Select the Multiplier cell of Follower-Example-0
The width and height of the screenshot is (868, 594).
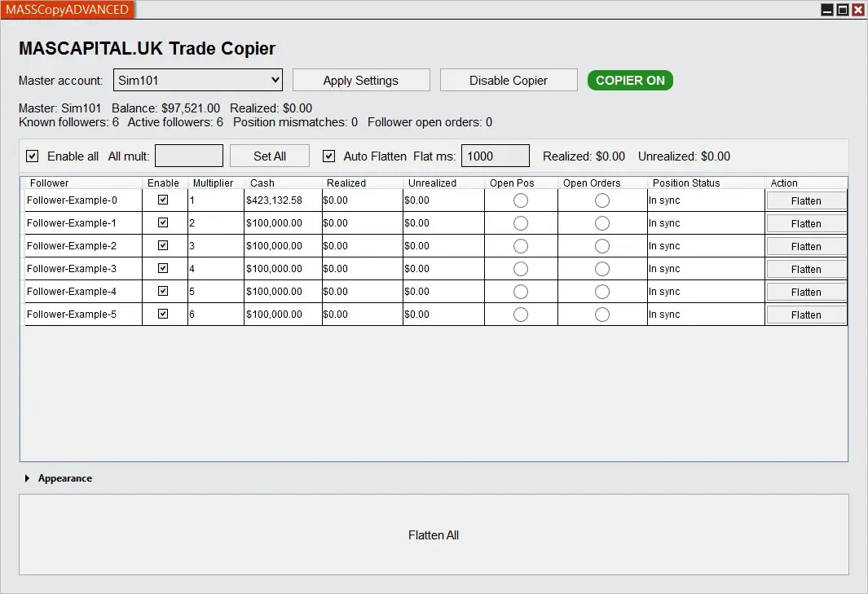tap(216, 200)
